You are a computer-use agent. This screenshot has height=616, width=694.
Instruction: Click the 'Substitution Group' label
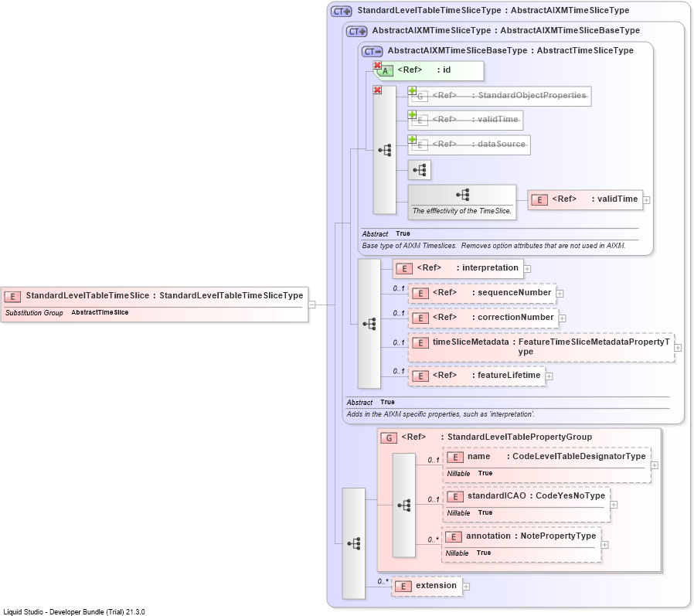(x=34, y=313)
